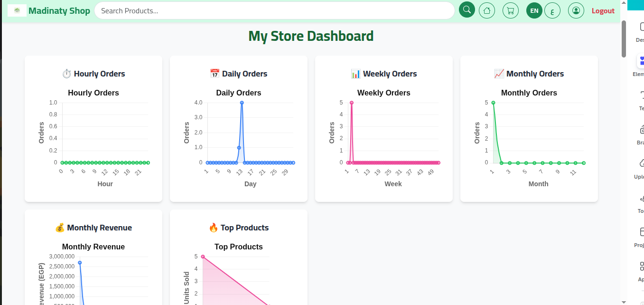
Task: Click the Weekly Orders pink peak point
Action: [x=351, y=103]
